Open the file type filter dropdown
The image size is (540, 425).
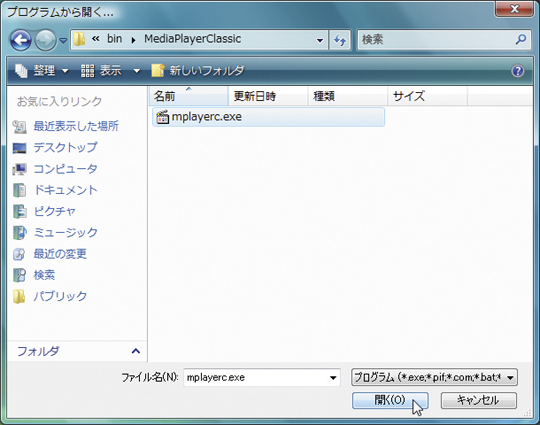pos(434,377)
